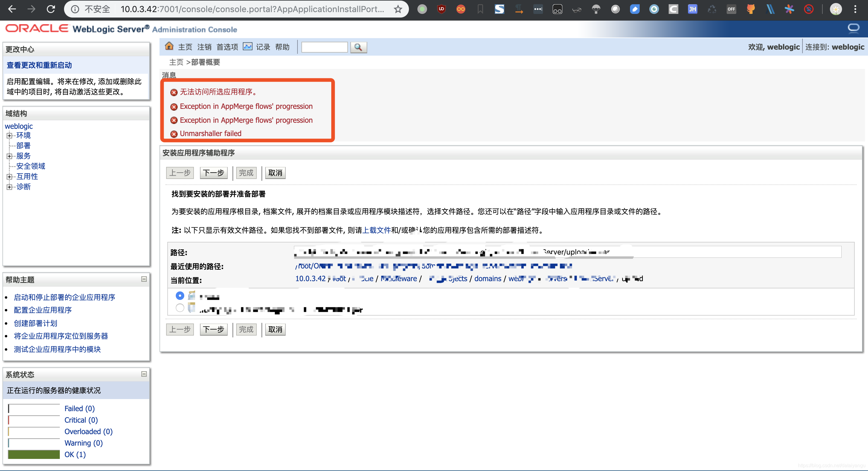
Task: Click the 路径 path input field
Action: (567, 252)
